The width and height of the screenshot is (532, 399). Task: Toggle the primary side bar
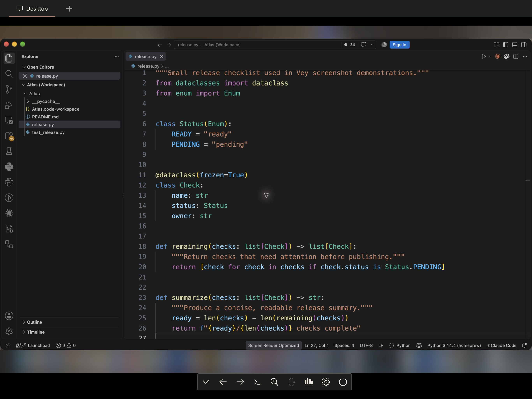[506, 45]
